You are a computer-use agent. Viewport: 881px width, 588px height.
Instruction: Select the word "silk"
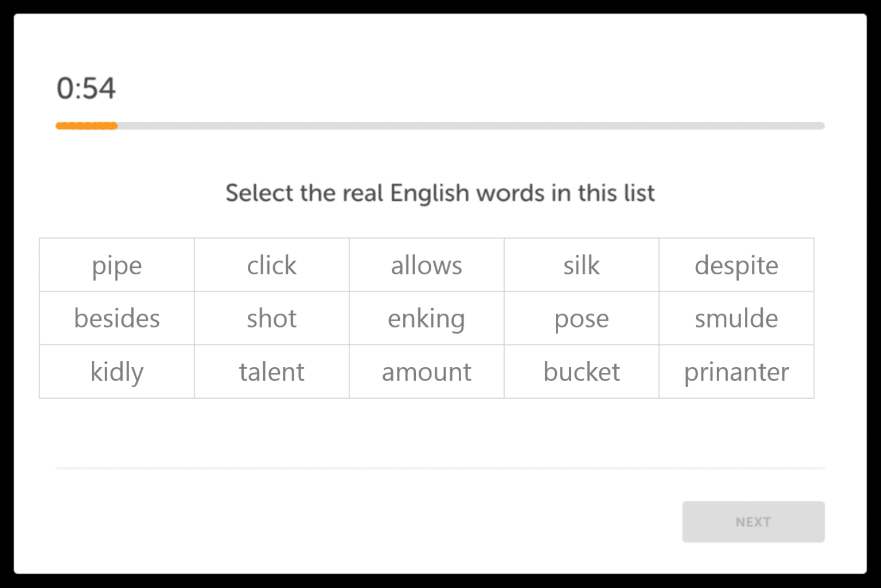(581, 265)
